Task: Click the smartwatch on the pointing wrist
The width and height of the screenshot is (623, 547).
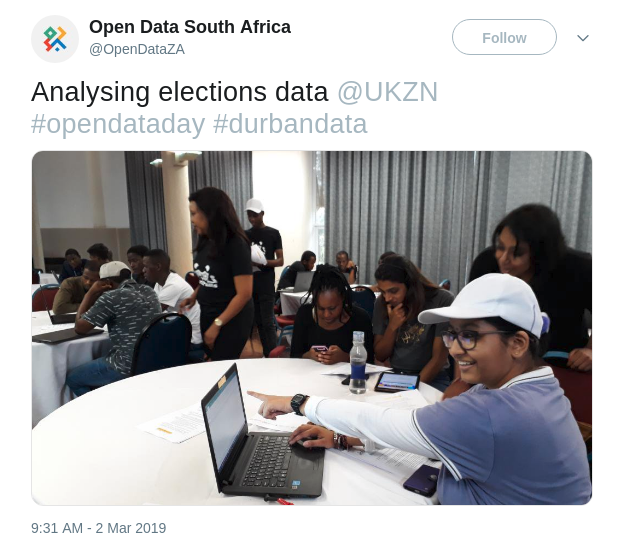Action: pos(299,404)
